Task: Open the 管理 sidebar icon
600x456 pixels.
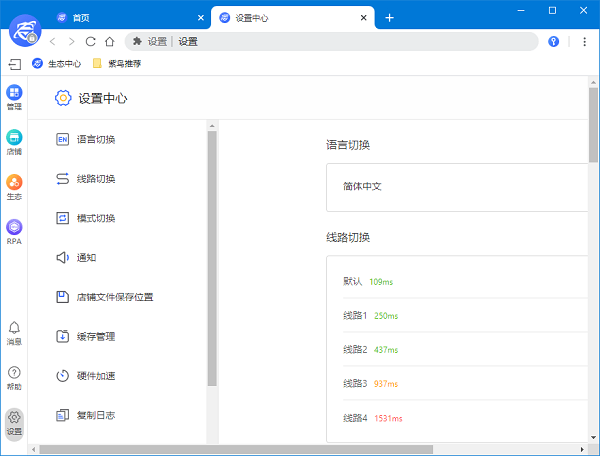Action: coord(14,97)
